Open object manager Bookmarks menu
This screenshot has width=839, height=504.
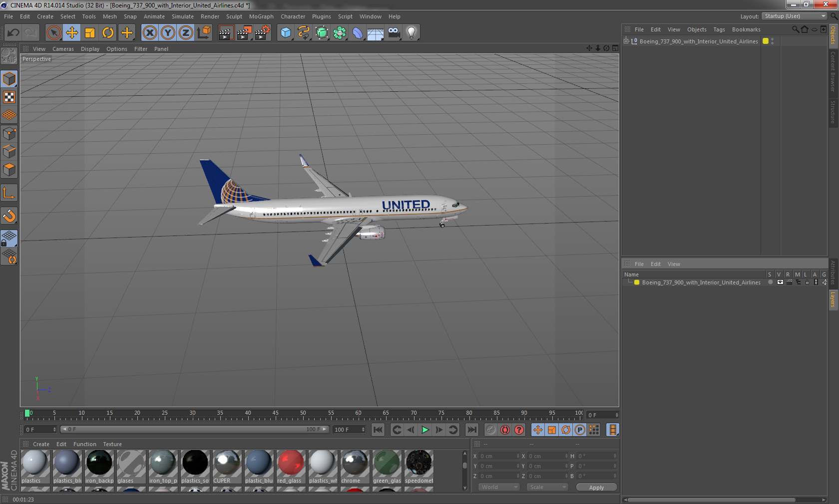(x=746, y=29)
